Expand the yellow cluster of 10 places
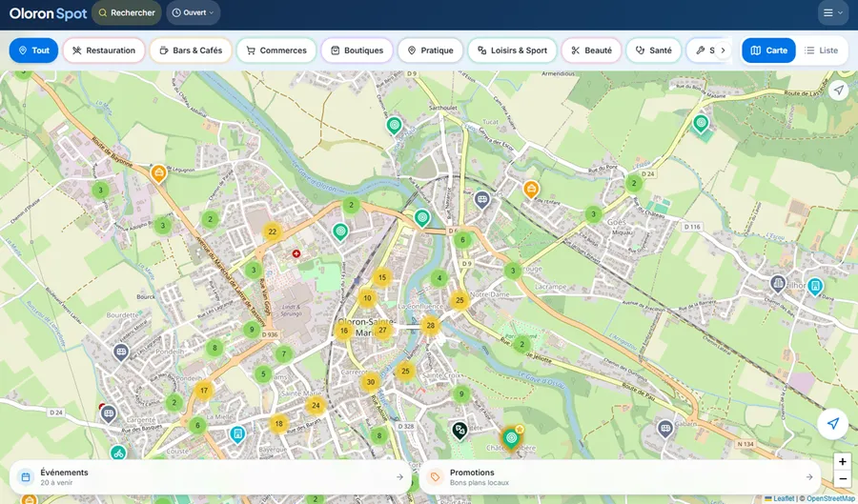 (367, 298)
